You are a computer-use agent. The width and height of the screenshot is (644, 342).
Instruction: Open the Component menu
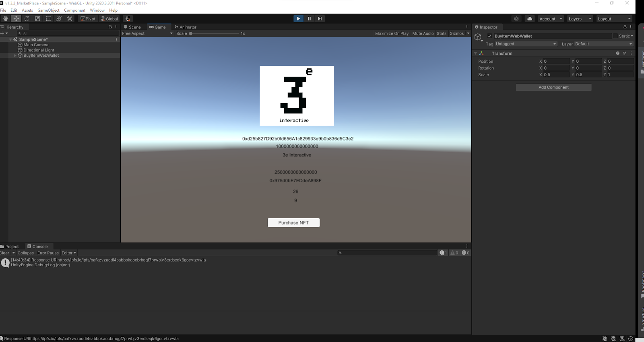coord(75,10)
